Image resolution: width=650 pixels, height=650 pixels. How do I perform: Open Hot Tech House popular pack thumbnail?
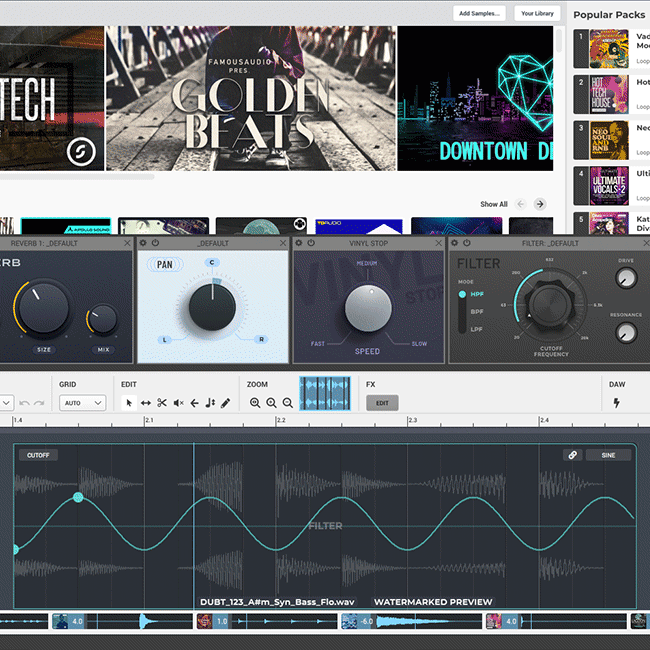(x=609, y=94)
